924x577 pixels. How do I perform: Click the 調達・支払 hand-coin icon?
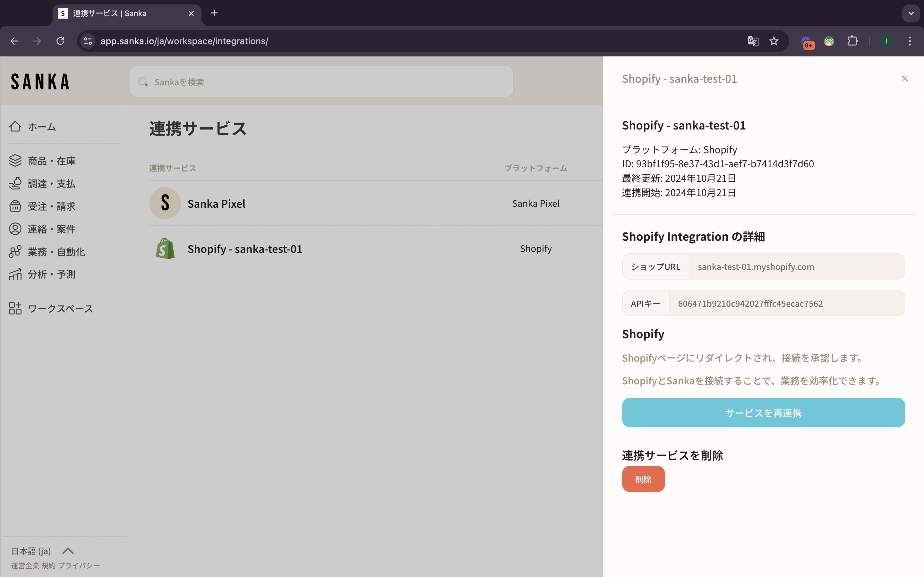click(15, 184)
